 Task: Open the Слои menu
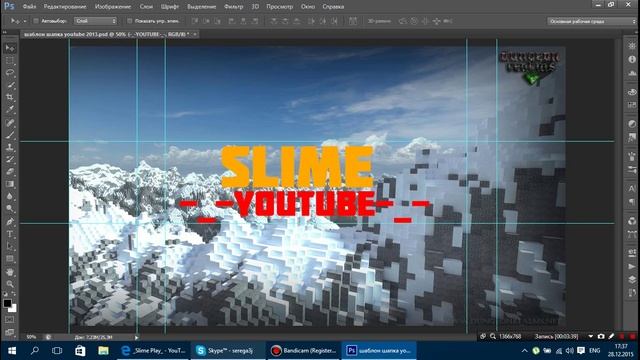146,7
